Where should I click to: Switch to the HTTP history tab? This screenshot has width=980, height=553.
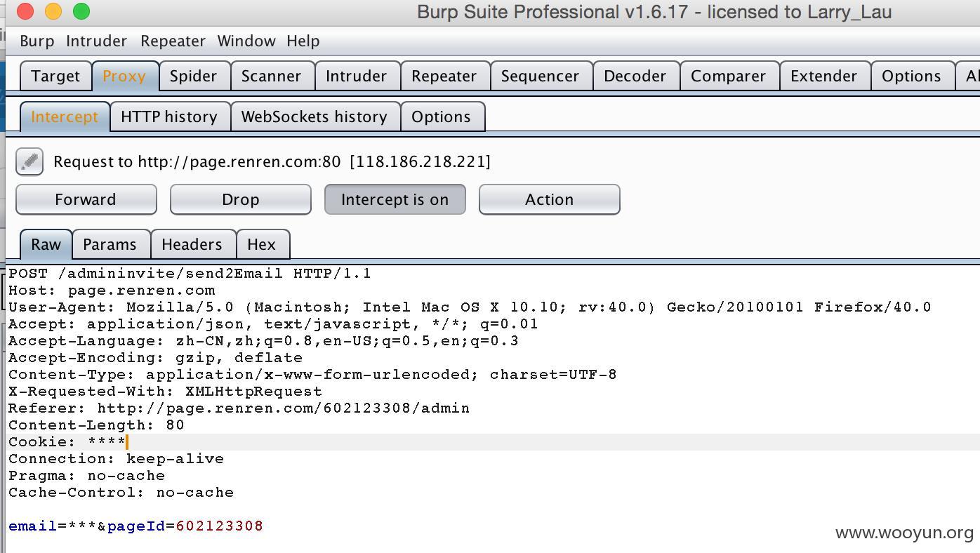click(169, 116)
